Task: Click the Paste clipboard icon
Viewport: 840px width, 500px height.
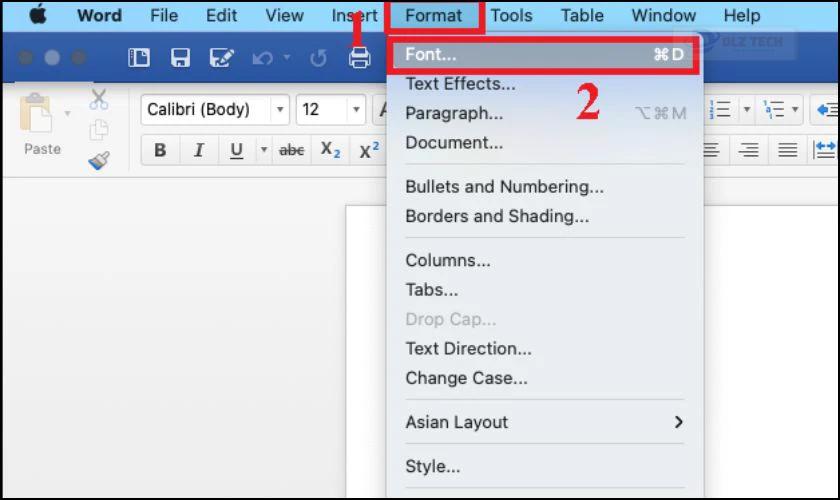Action: [x=35, y=113]
